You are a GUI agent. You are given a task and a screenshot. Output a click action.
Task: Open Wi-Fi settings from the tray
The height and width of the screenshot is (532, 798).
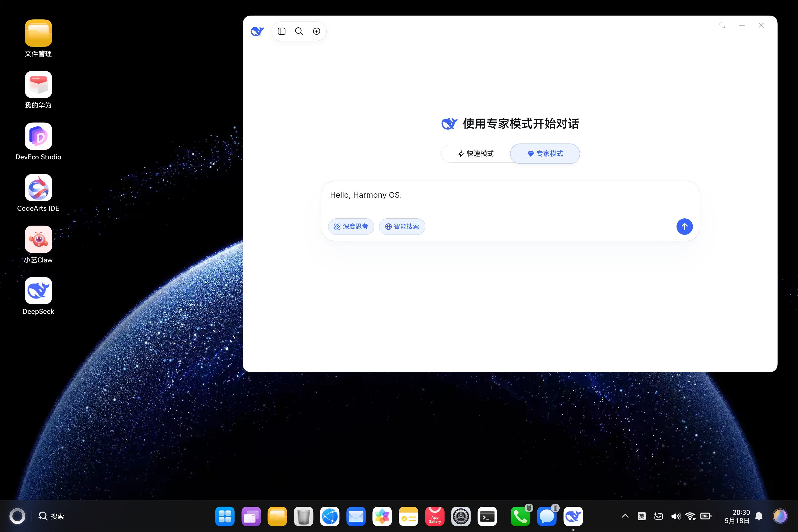point(690,516)
